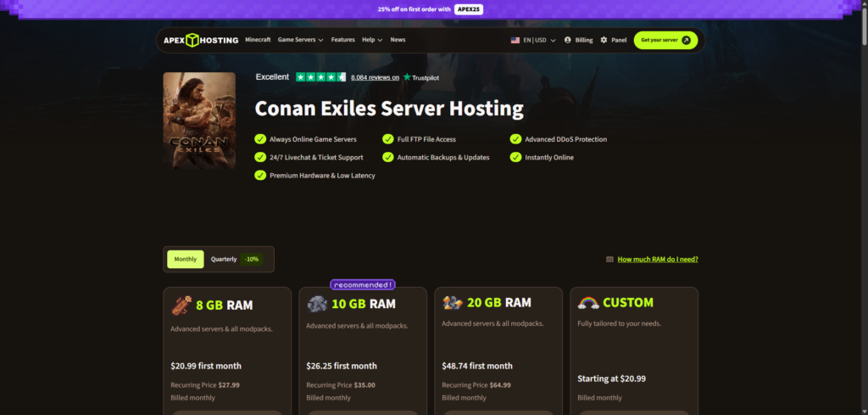Click the 20 GB RAM plan icon
Image resolution: width=868 pixels, height=415 pixels.
(x=453, y=302)
